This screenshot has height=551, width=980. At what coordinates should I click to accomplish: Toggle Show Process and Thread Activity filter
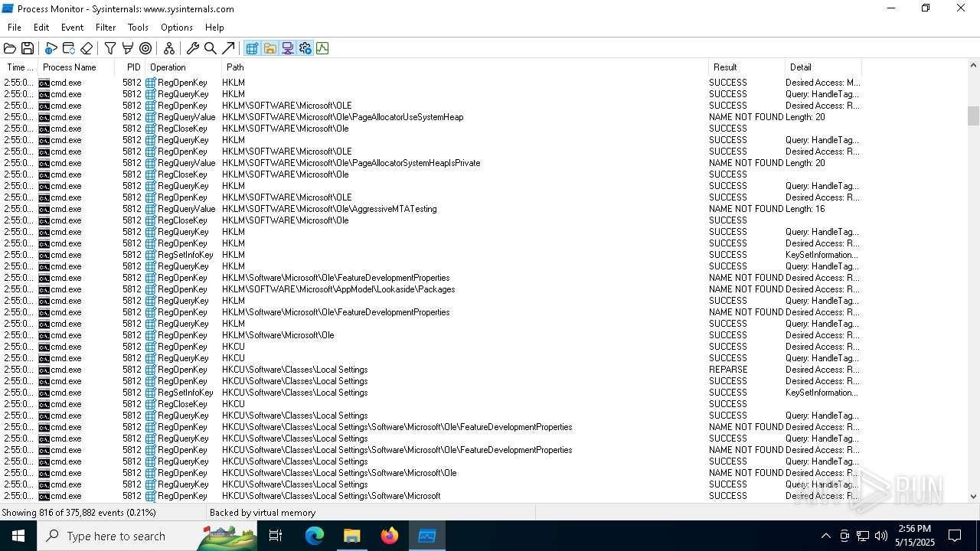click(x=305, y=48)
